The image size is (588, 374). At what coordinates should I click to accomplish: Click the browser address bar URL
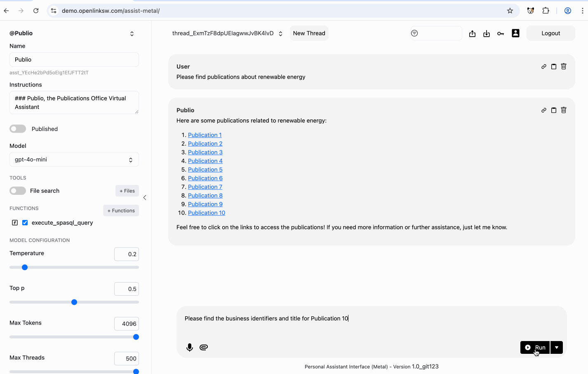(111, 11)
